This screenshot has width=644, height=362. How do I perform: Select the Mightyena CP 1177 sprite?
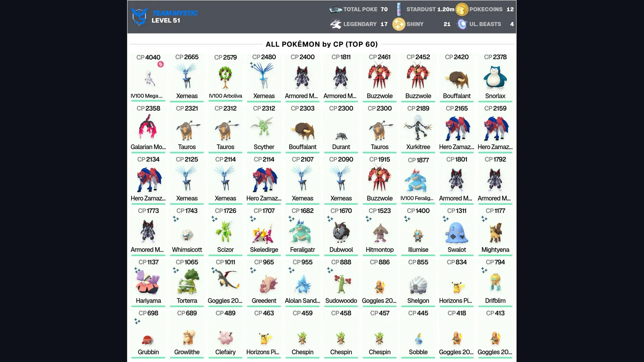495,232
